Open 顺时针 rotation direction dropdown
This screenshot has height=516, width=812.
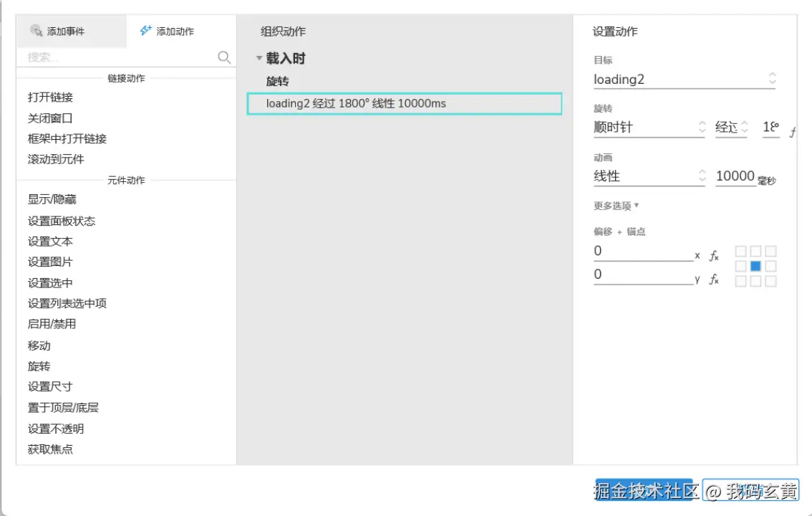click(649, 128)
